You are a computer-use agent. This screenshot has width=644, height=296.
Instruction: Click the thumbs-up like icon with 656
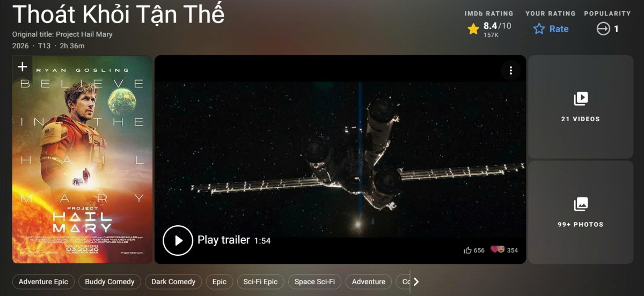coord(467,250)
